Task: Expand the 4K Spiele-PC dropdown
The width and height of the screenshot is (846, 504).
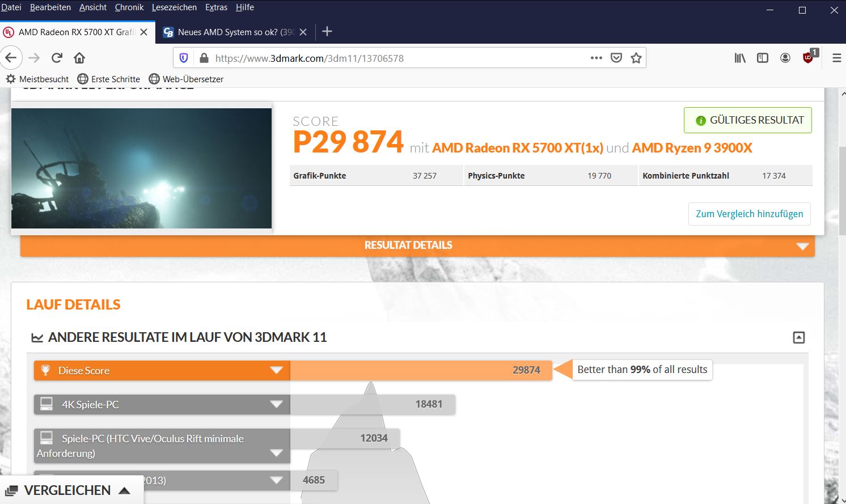Action: pyautogui.click(x=276, y=404)
